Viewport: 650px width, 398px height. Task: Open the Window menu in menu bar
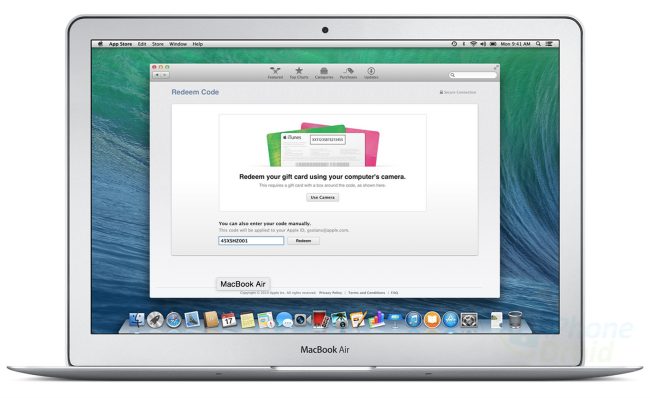(x=178, y=44)
